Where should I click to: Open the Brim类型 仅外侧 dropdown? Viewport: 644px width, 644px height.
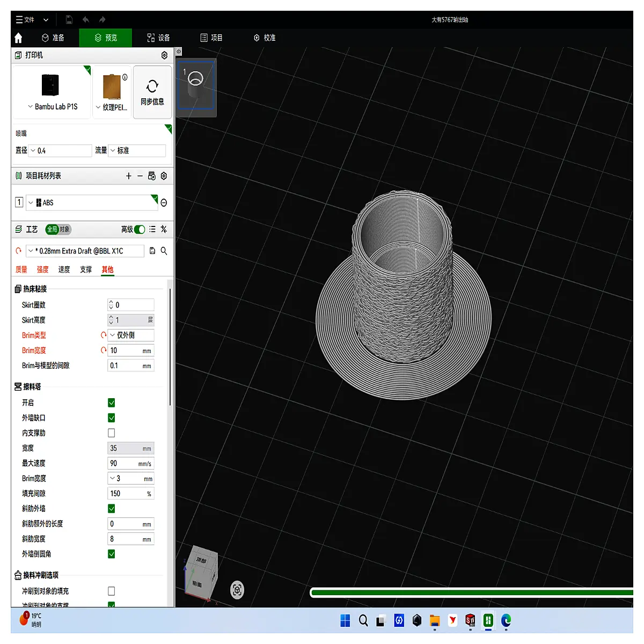tap(131, 335)
